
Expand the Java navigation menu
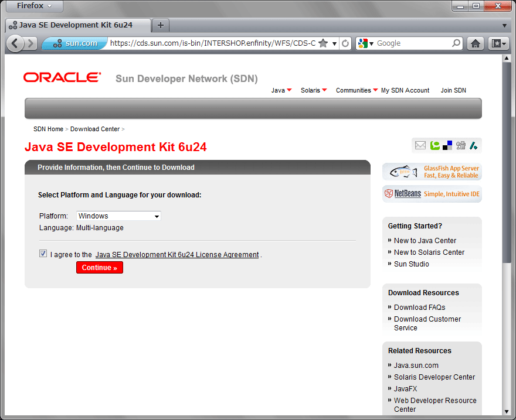(281, 90)
